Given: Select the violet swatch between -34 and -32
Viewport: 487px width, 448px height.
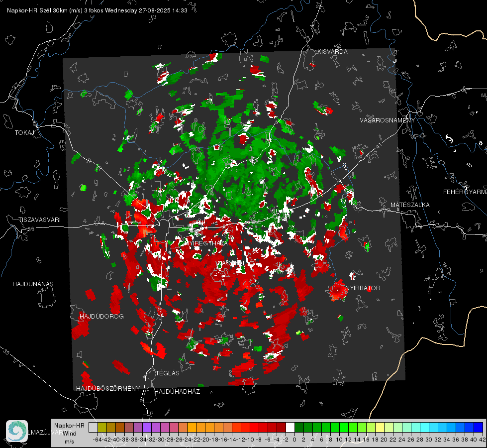Looking at the screenshot, I should coord(147,427).
